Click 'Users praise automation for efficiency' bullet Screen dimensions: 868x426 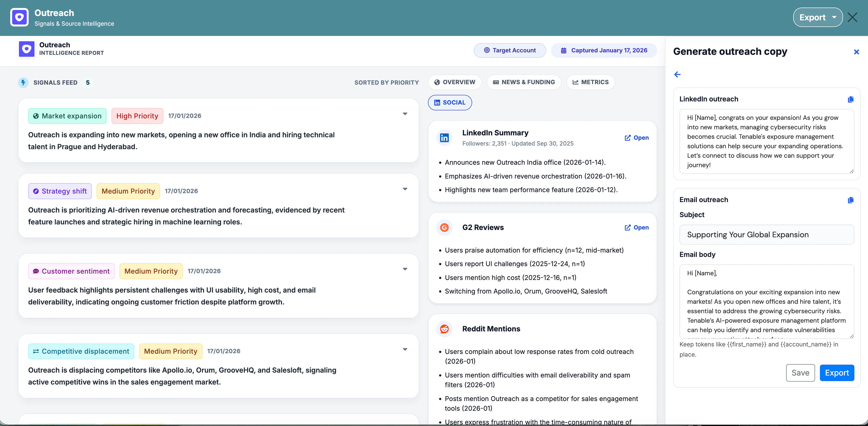pyautogui.click(x=534, y=250)
